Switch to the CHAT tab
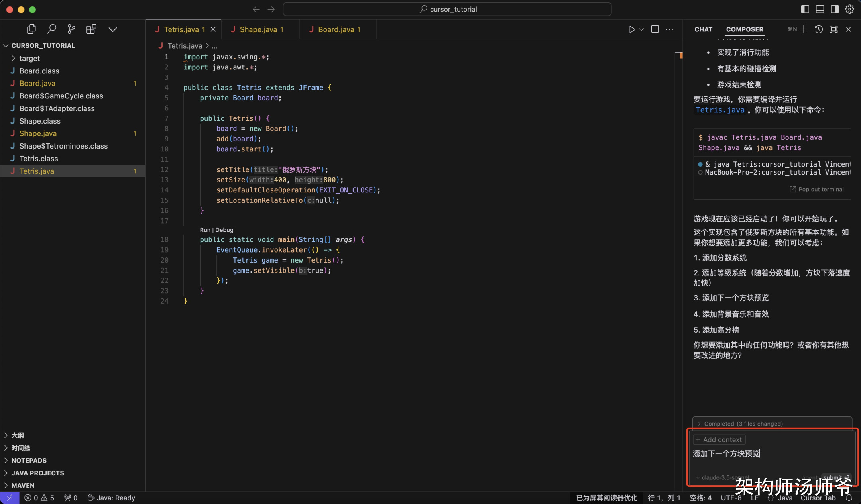861x504 pixels. [x=703, y=29]
